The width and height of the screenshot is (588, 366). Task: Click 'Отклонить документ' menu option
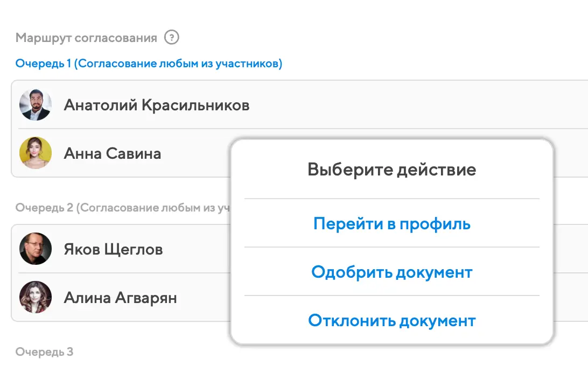click(x=391, y=321)
